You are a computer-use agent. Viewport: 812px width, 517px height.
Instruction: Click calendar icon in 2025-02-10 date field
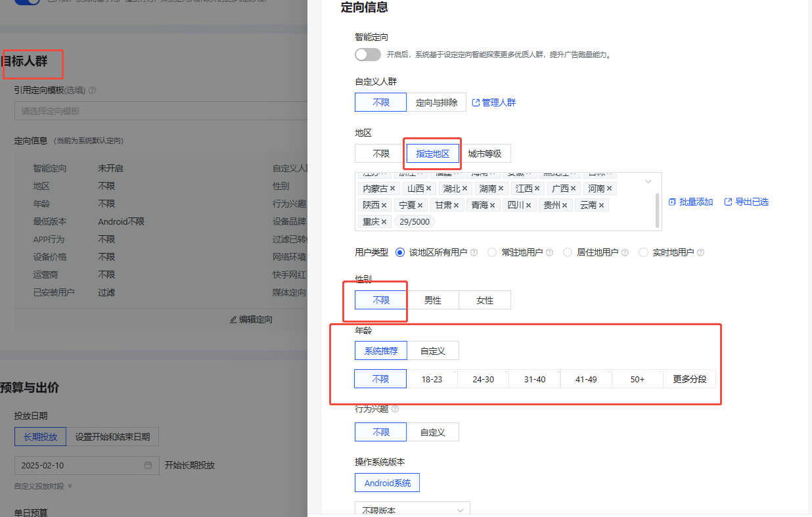[148, 465]
